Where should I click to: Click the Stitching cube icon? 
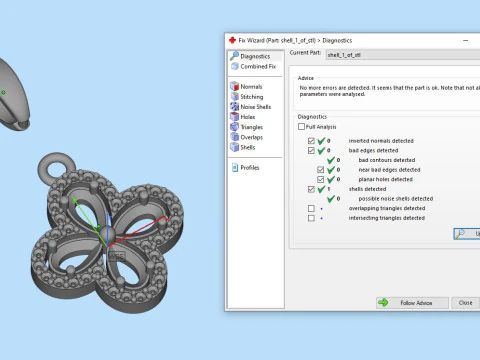pyautogui.click(x=235, y=97)
